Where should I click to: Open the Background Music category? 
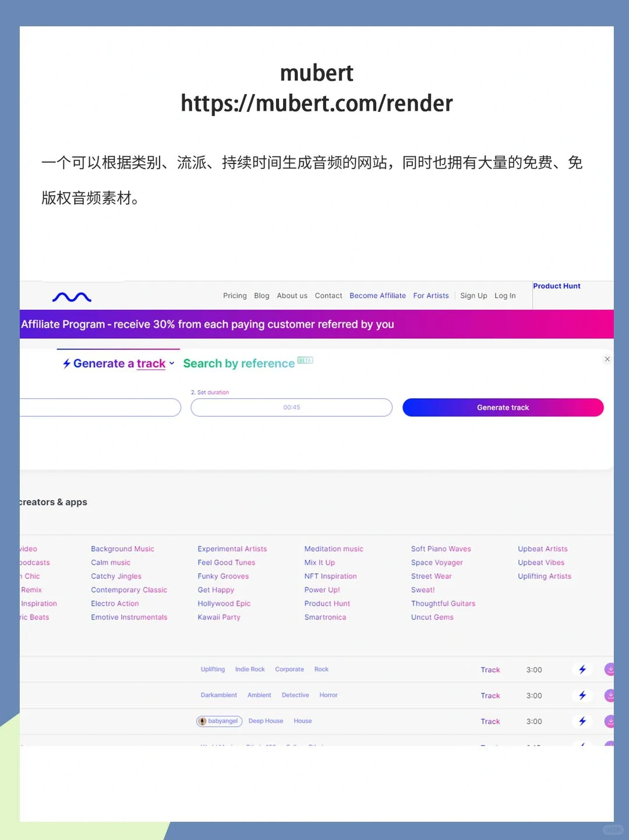122,548
